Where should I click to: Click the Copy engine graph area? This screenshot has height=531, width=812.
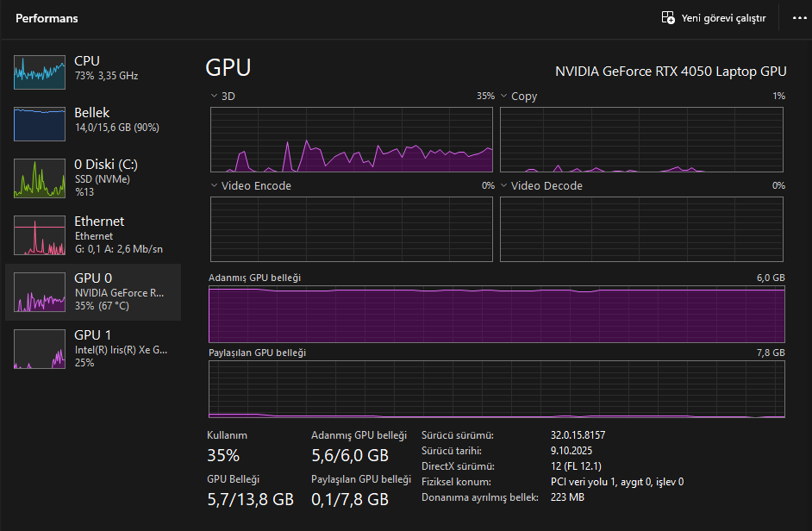(x=641, y=140)
